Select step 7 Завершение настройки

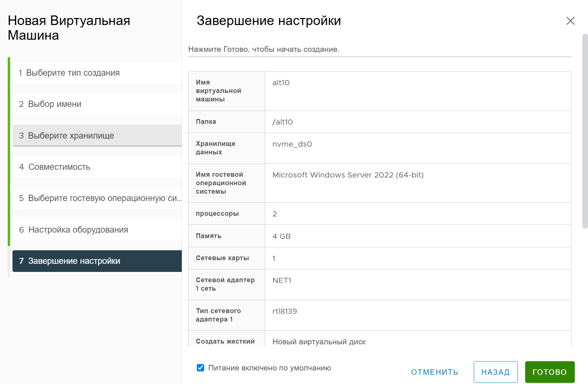97,261
